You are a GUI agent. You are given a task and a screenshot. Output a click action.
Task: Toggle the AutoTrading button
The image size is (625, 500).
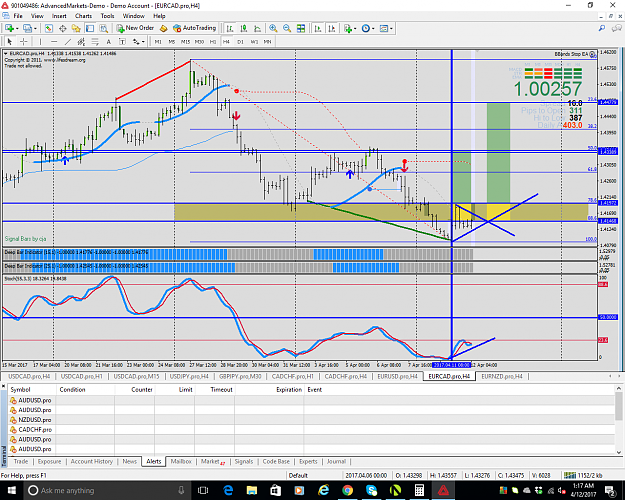pos(195,28)
